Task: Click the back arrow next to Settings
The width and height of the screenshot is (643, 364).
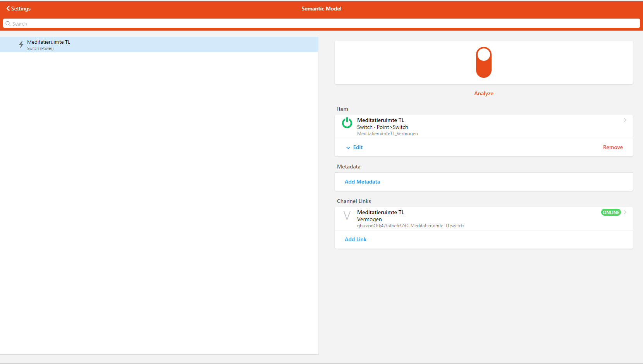Action: (7, 8)
